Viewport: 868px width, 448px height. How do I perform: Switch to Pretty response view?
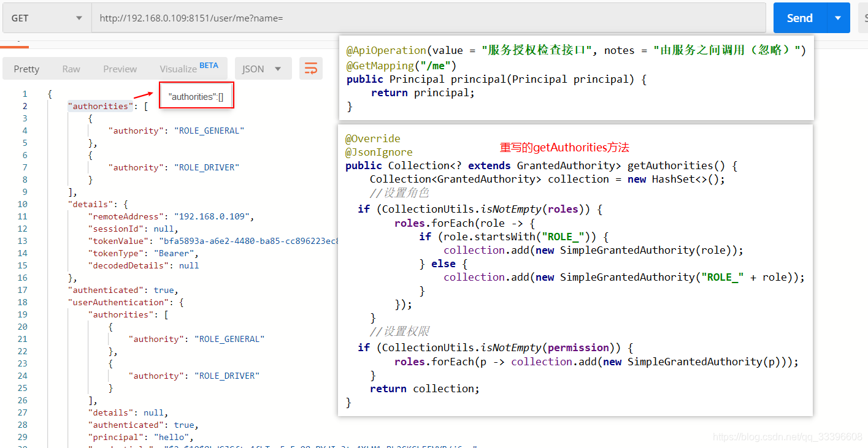[26, 69]
